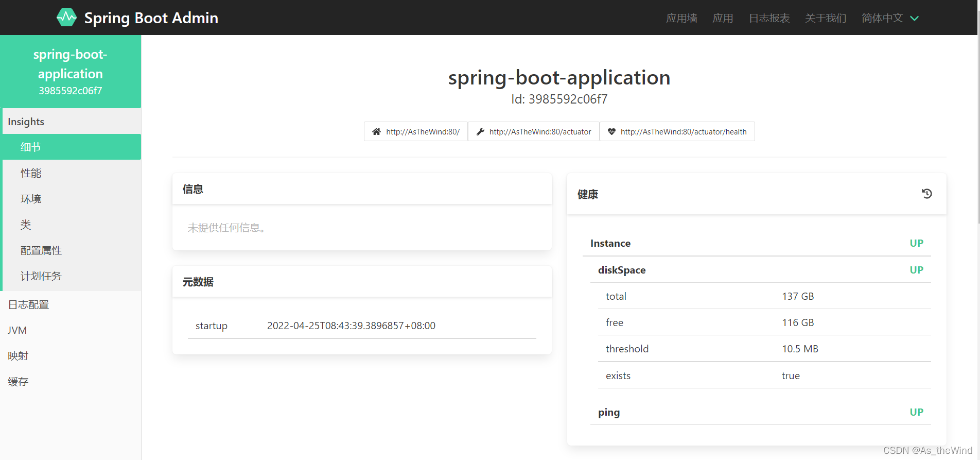Click the threshold value 10.5 MB
The width and height of the screenshot is (980, 460).
(800, 349)
